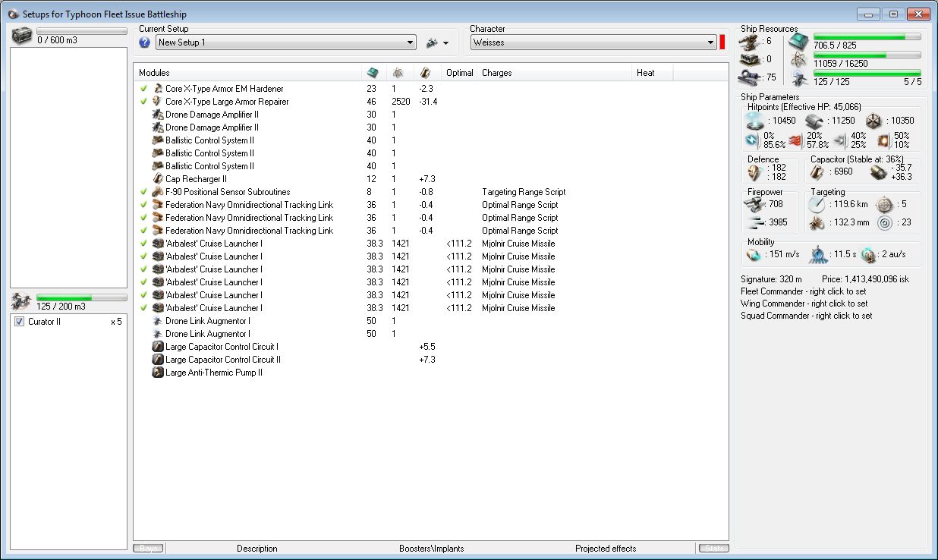Click the capacitor column header icon

pyautogui.click(x=425, y=73)
